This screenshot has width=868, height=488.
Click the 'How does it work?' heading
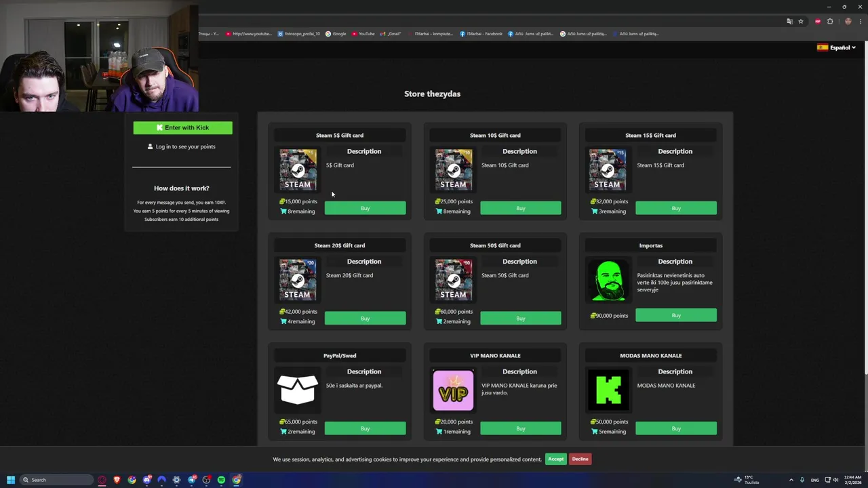click(181, 188)
